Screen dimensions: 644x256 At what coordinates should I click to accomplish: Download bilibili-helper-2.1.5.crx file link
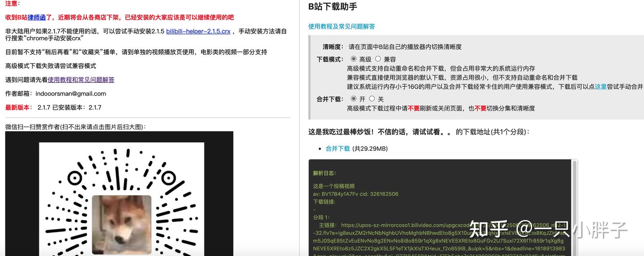tap(198, 31)
